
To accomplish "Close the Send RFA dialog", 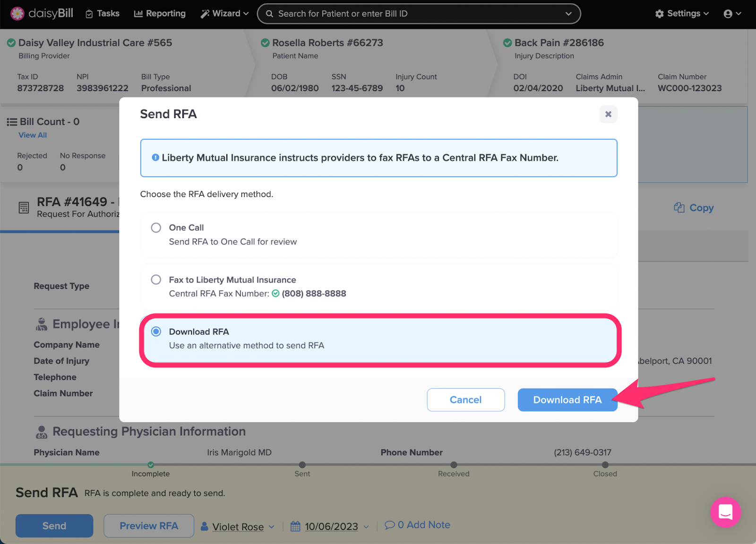I will [608, 114].
